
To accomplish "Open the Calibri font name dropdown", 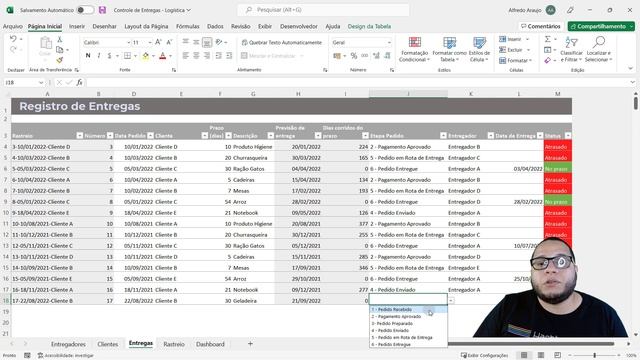I will [x=128, y=42].
